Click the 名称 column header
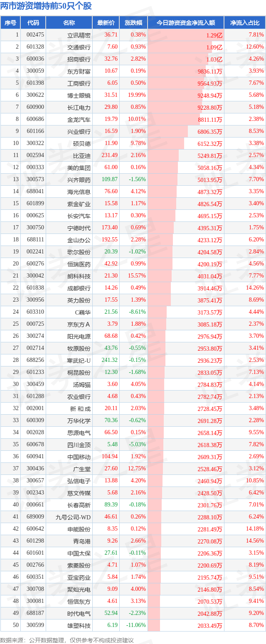Image resolution: width=266 pixels, height=644 pixels. coord(69,23)
